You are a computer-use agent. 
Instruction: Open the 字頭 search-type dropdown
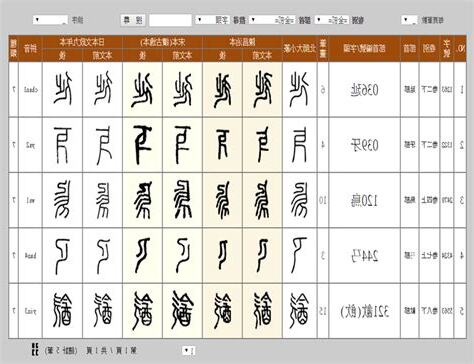point(212,20)
